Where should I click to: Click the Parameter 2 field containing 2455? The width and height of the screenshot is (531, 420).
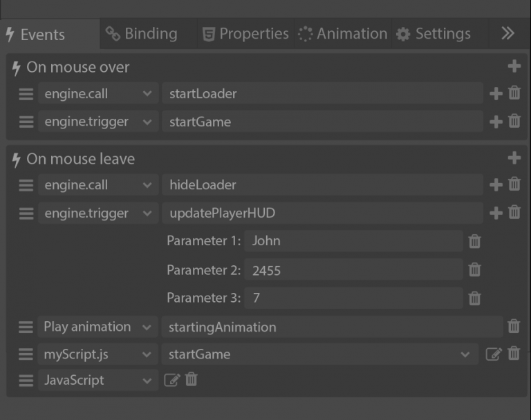(353, 270)
